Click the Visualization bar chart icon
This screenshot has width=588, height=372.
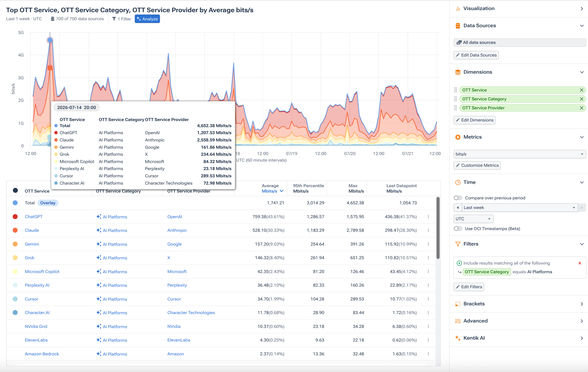point(458,8)
